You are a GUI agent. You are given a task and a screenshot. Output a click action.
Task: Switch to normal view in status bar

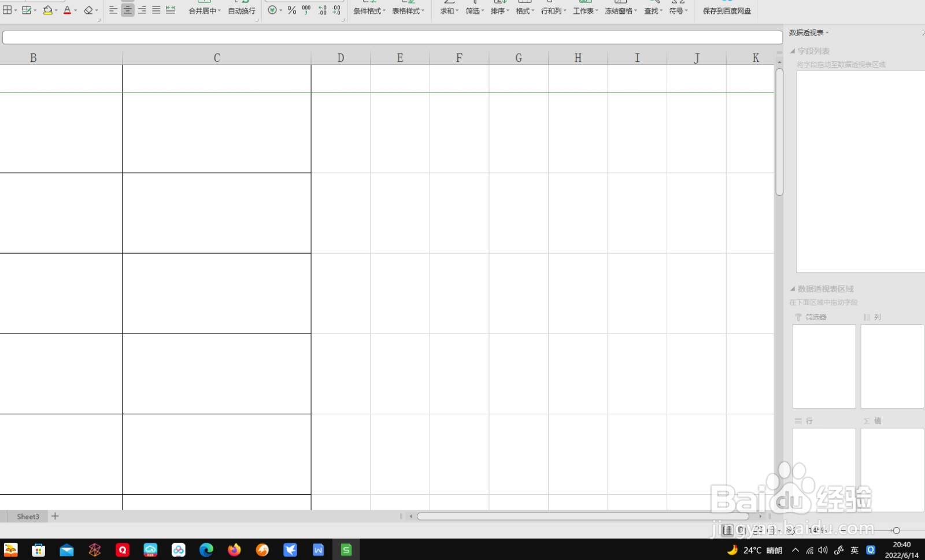(727, 530)
